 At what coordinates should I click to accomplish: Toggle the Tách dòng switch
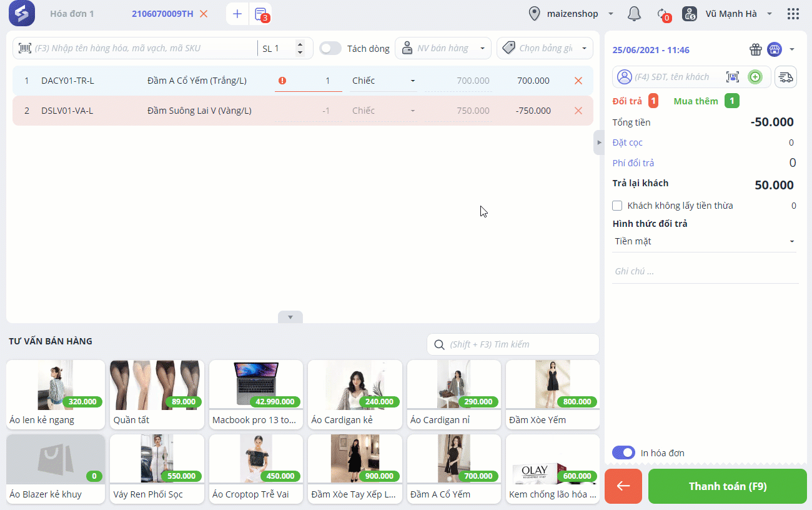coord(330,48)
